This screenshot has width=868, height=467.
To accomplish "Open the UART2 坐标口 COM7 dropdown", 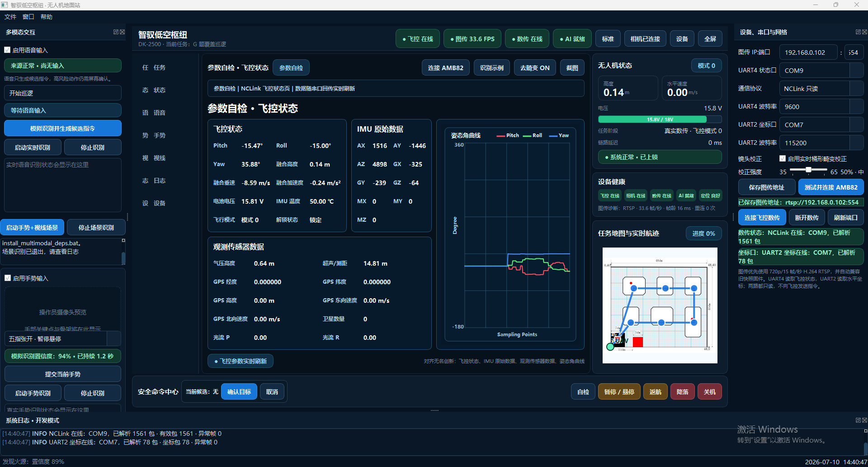I will [x=857, y=125].
